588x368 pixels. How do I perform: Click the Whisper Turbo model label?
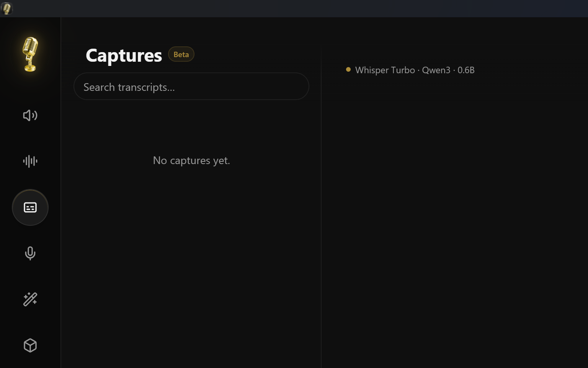[385, 70]
